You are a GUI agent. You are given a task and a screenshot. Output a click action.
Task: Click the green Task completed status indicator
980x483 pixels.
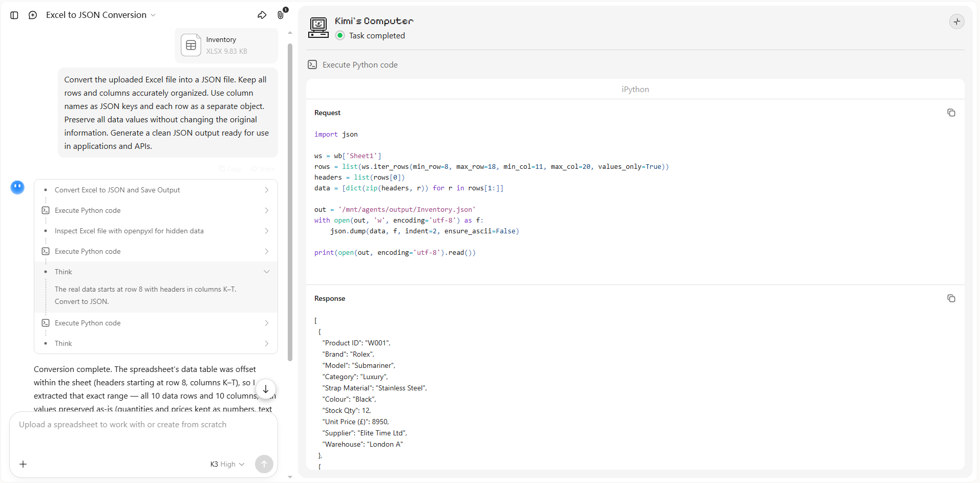point(340,35)
